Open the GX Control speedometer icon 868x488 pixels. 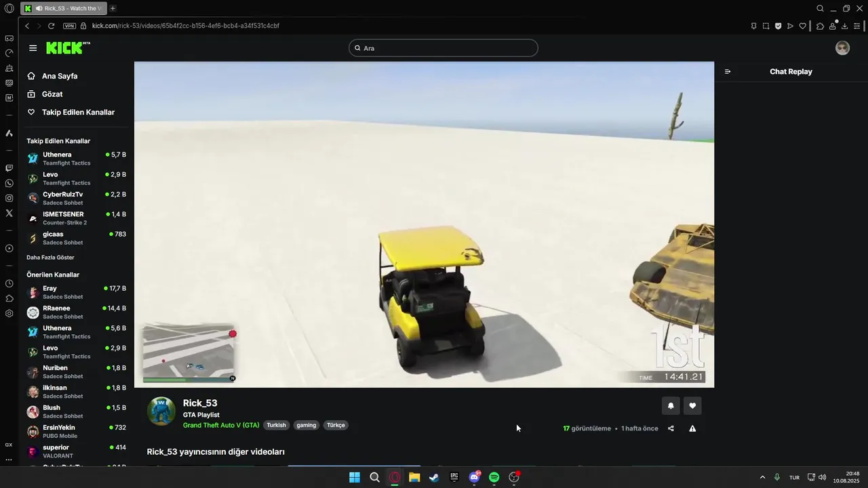point(9,53)
